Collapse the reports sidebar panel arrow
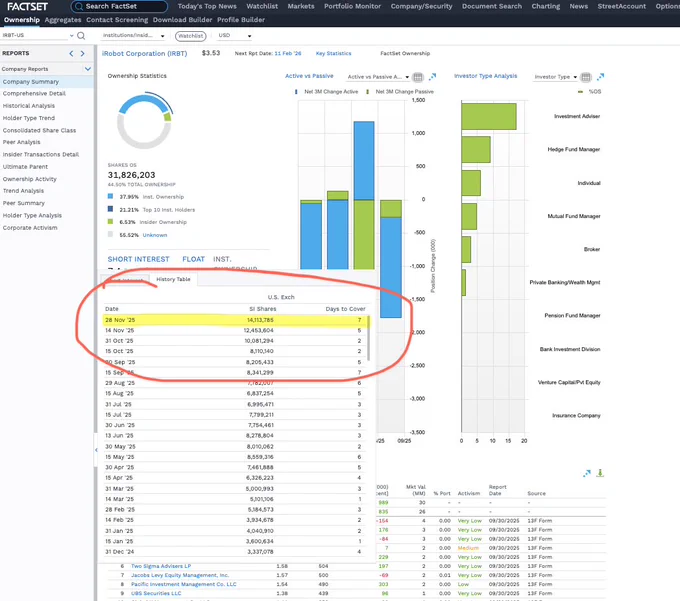Image resolution: width=680 pixels, height=601 pixels. (x=96, y=450)
